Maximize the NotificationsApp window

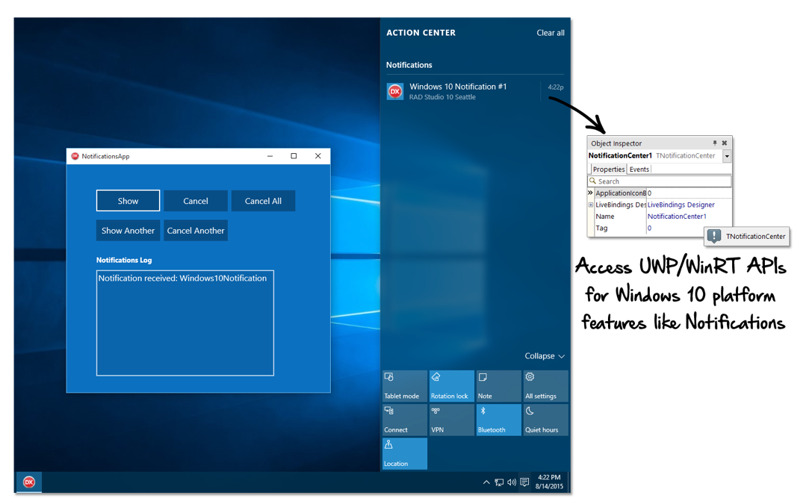pyautogui.click(x=294, y=156)
